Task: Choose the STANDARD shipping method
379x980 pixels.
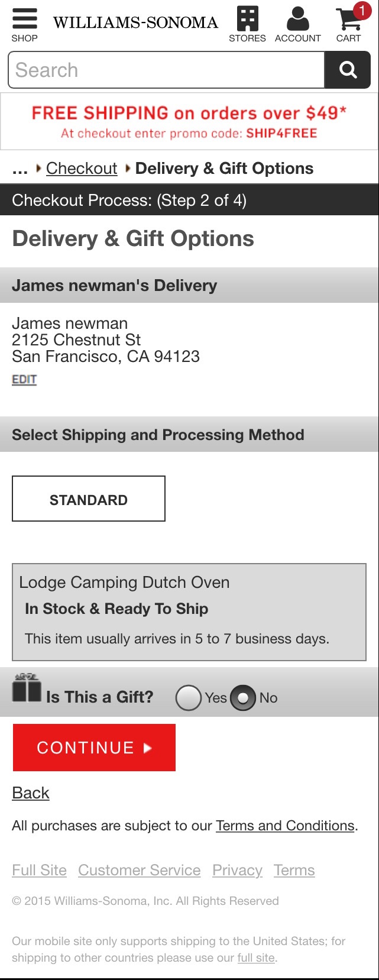Action: tap(88, 499)
